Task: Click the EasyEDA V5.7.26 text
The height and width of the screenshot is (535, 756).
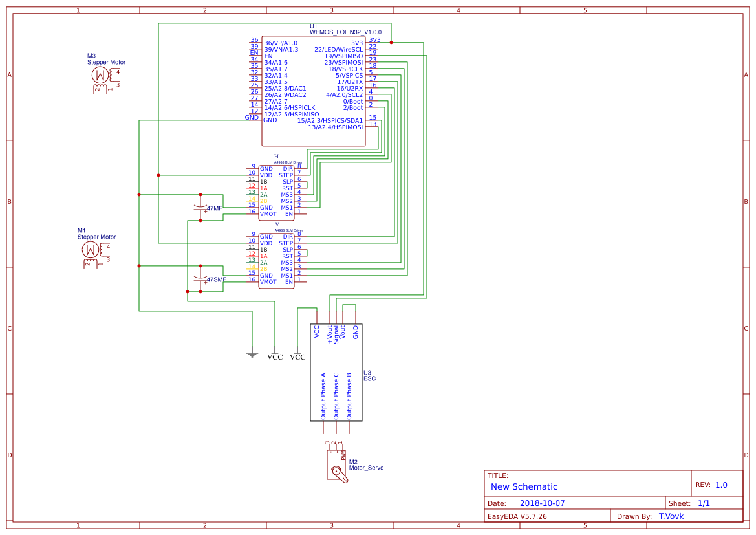Action: [517, 516]
